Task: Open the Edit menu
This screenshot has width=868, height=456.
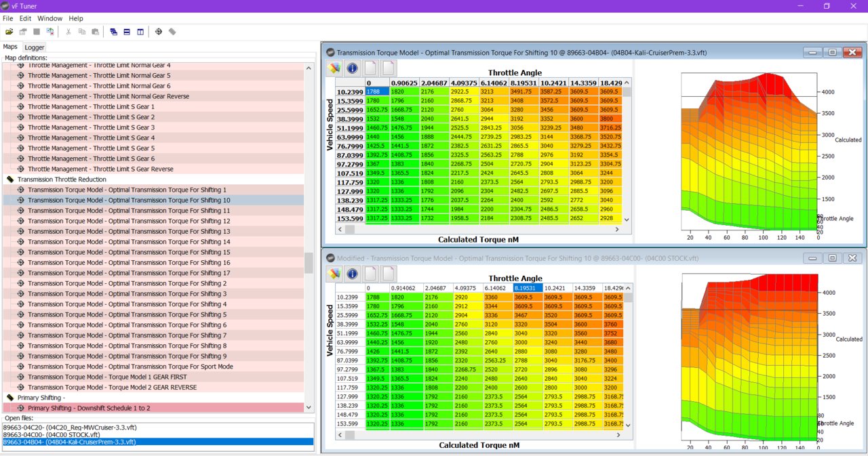Action: tap(25, 18)
